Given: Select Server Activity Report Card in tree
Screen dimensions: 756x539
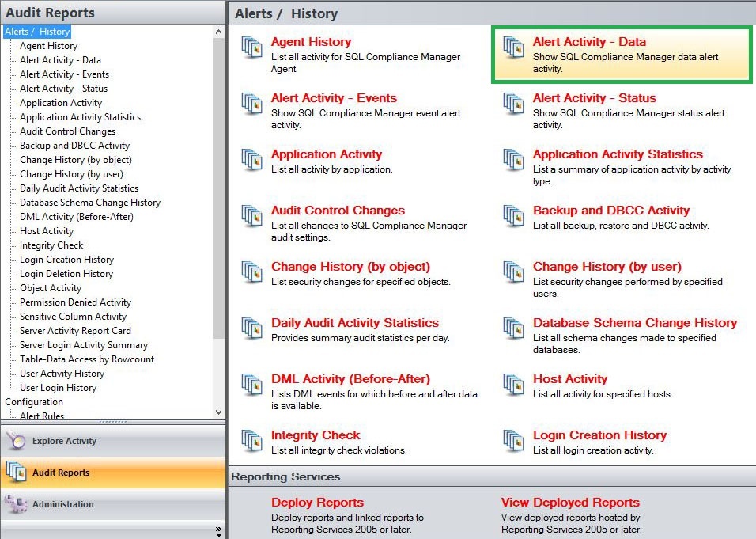Looking at the screenshot, I should [75, 331].
